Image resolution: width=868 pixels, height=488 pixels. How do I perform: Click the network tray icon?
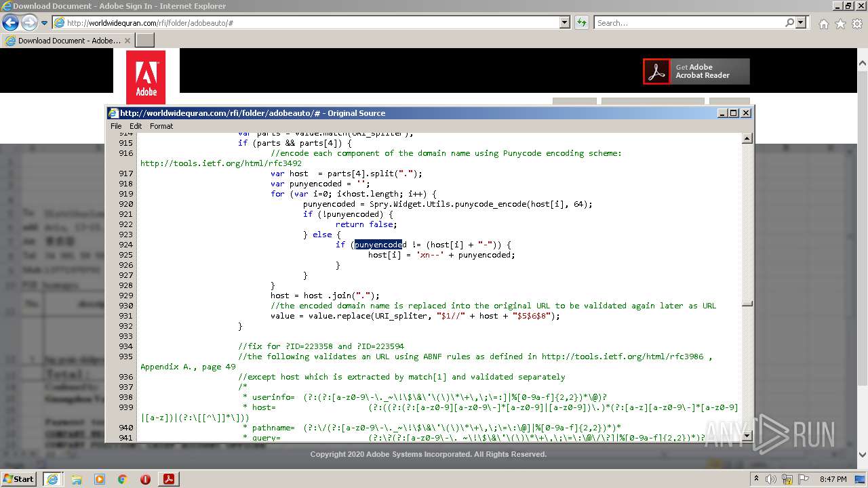788,479
